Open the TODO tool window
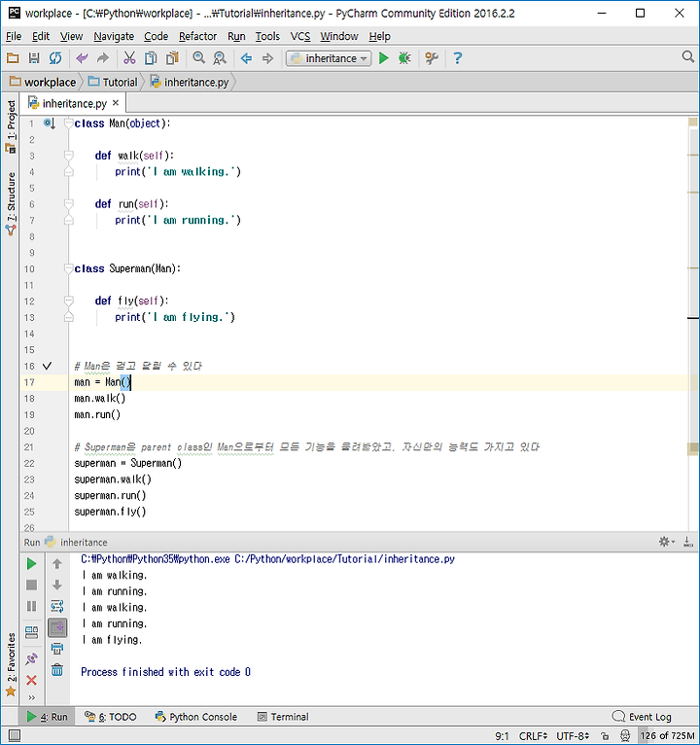 pyautogui.click(x=110, y=717)
